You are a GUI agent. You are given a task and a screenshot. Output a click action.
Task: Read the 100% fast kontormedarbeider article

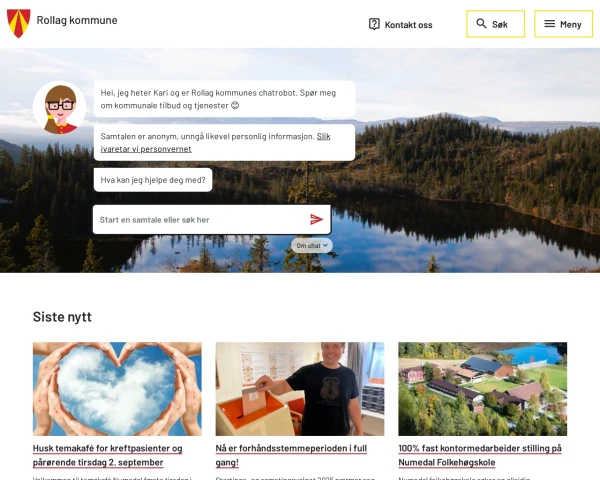[480, 455]
